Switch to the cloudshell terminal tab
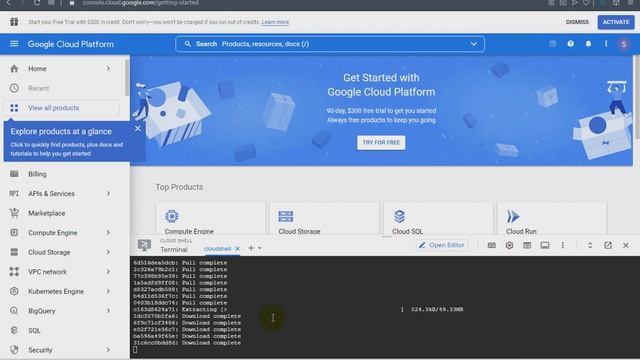Screen dimensions: 640x360 click(x=217, y=249)
